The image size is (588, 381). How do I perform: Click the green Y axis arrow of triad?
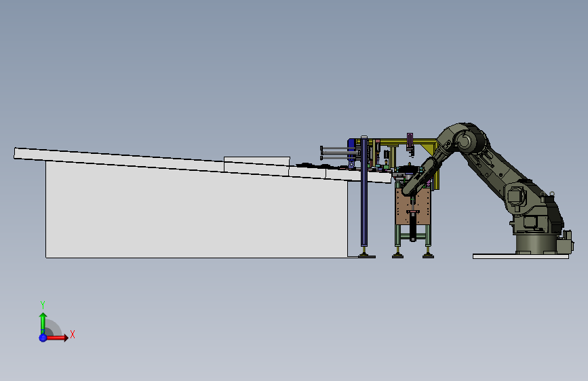(x=43, y=322)
